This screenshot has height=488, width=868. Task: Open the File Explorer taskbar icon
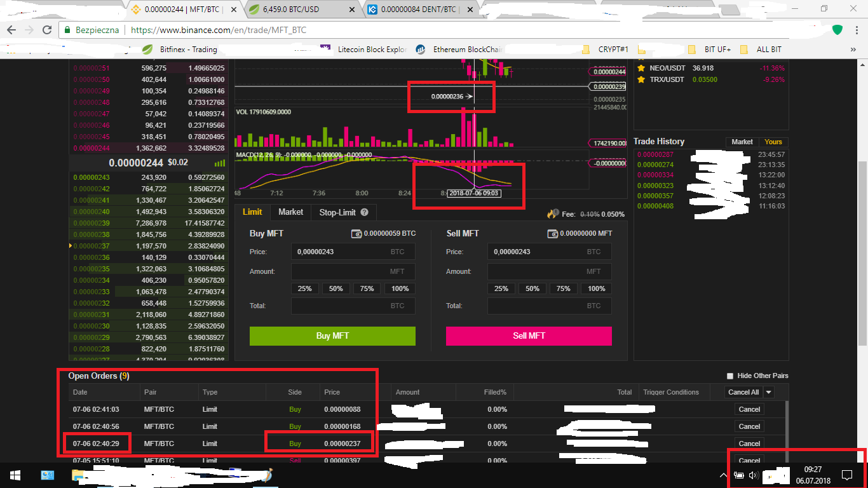coord(78,475)
